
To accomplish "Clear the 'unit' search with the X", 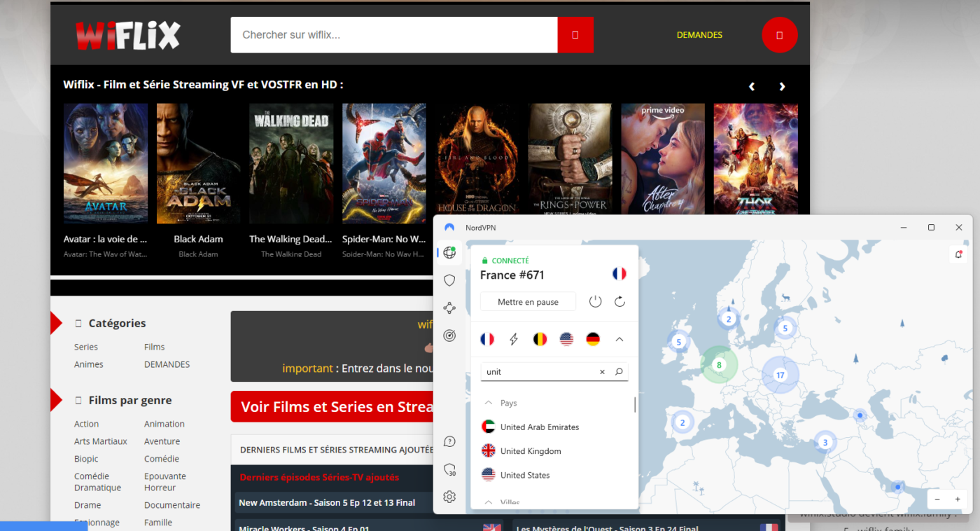I will [602, 372].
